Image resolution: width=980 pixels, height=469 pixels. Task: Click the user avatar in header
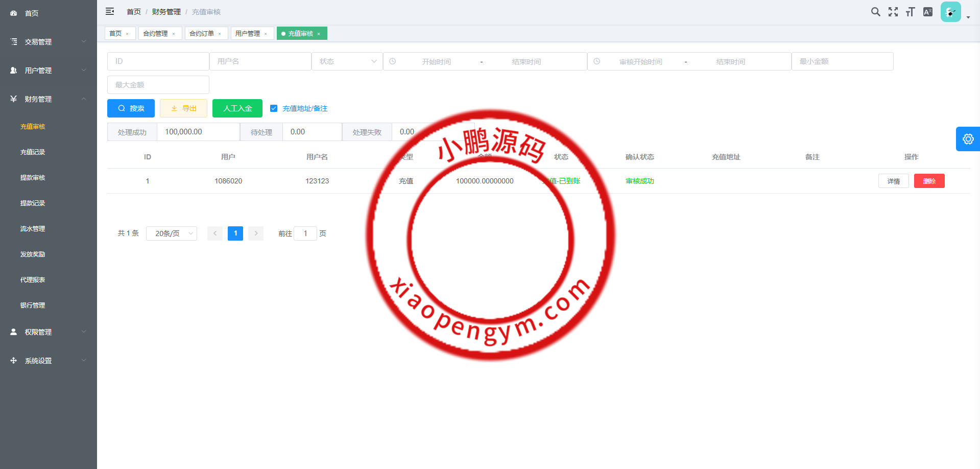950,12
